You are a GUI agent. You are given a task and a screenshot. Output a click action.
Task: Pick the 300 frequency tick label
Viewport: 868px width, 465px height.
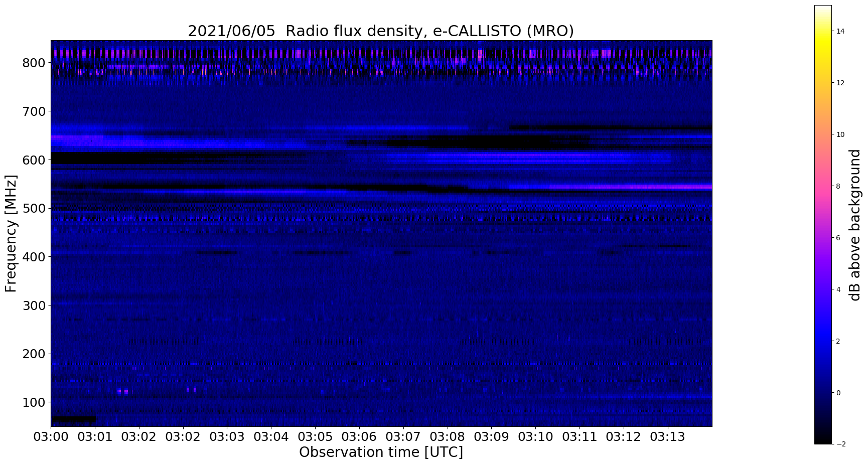point(34,305)
